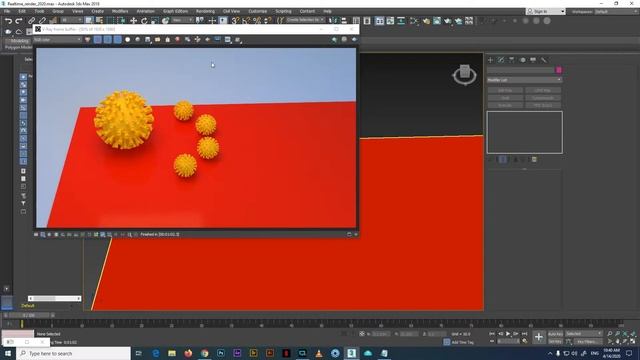This screenshot has height=360, width=640.
Task: Toggle the 3D Snaps icon
Action: click(x=235, y=20)
